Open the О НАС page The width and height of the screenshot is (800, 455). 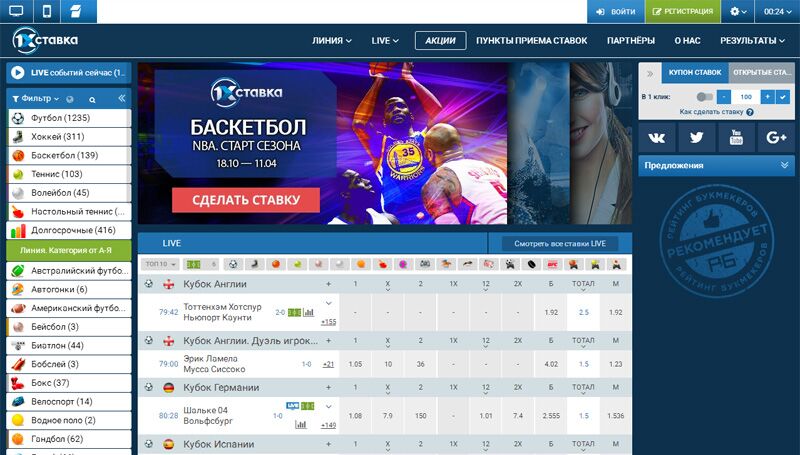click(687, 40)
